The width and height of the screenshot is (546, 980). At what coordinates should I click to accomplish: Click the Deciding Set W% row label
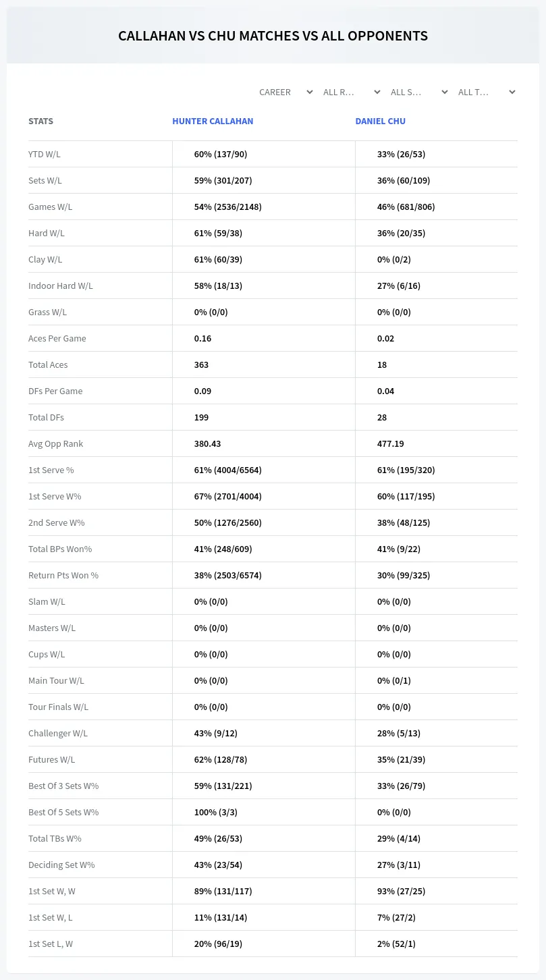pyautogui.click(x=61, y=865)
